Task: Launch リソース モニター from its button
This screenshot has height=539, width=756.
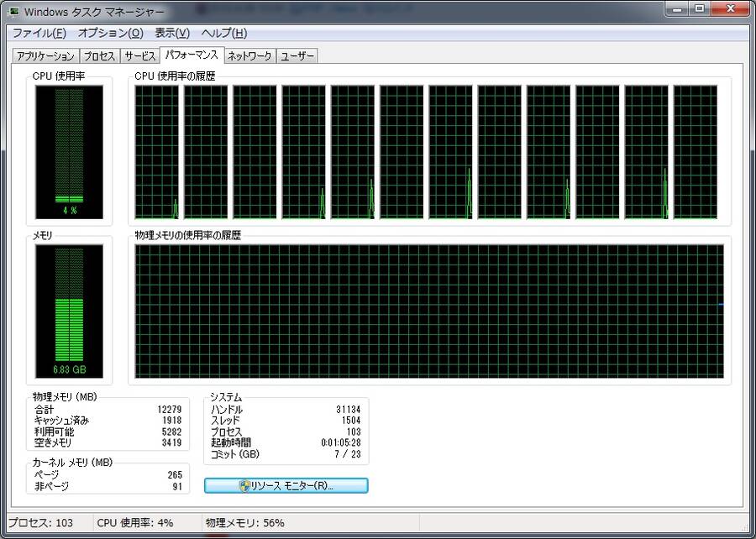Action: [x=286, y=485]
